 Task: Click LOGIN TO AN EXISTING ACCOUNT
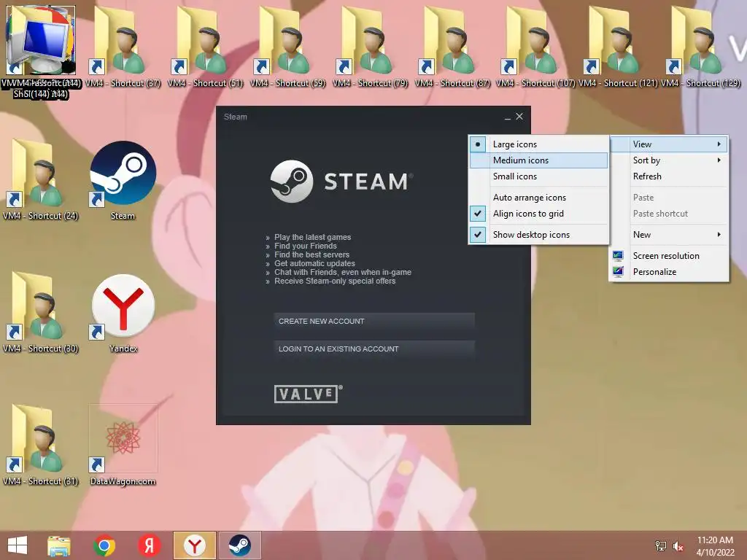pyautogui.click(x=374, y=349)
